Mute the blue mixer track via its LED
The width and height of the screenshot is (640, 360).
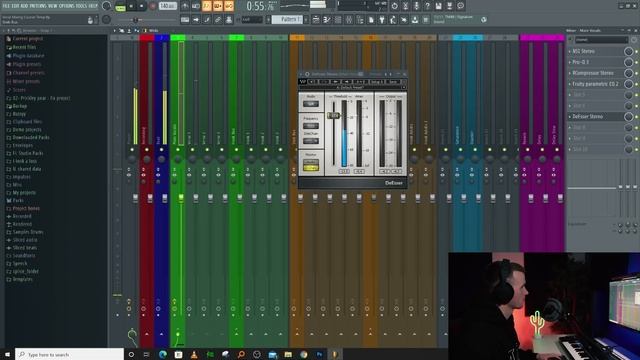[161, 150]
